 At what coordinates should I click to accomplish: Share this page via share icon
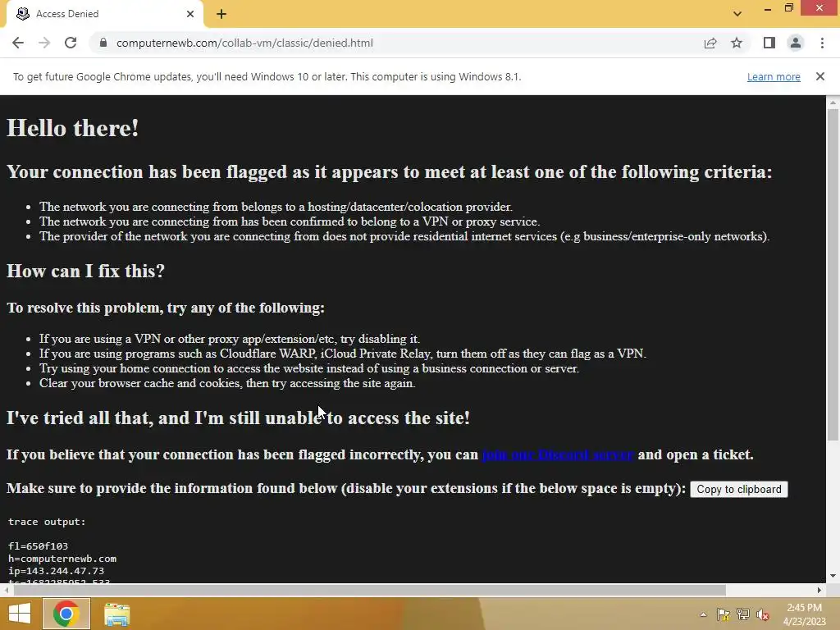click(710, 43)
